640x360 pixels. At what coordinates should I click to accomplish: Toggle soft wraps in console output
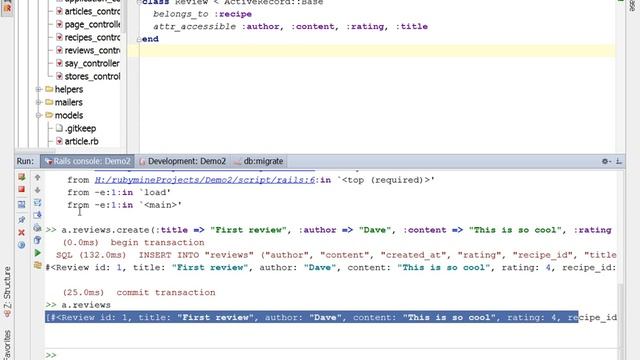pyautogui.click(x=38, y=202)
